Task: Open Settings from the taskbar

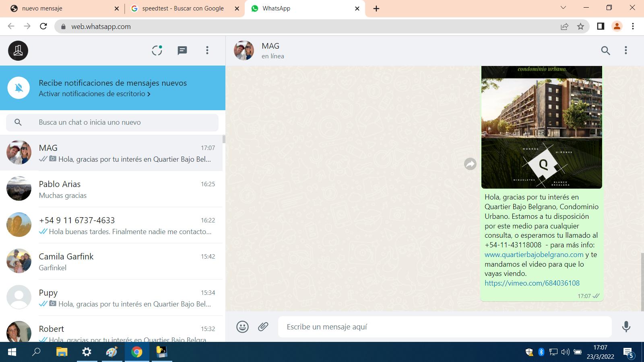Action: click(x=87, y=352)
